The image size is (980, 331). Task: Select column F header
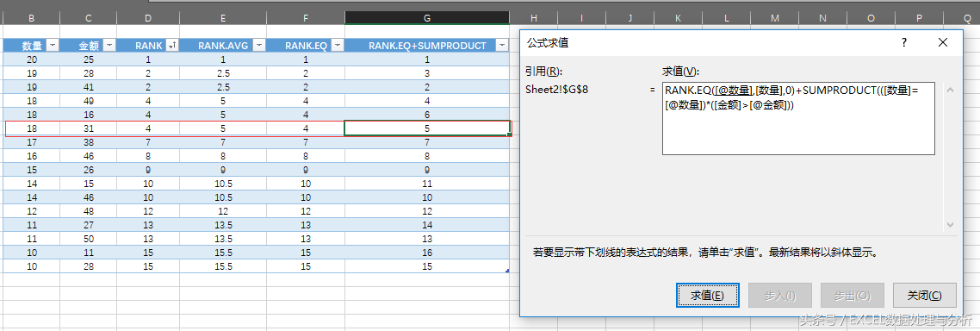(x=306, y=19)
